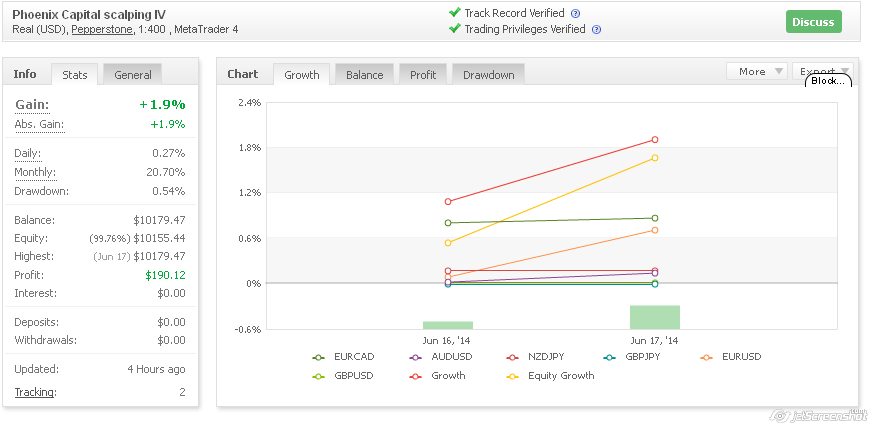Select the Growth chart tab

click(302, 75)
